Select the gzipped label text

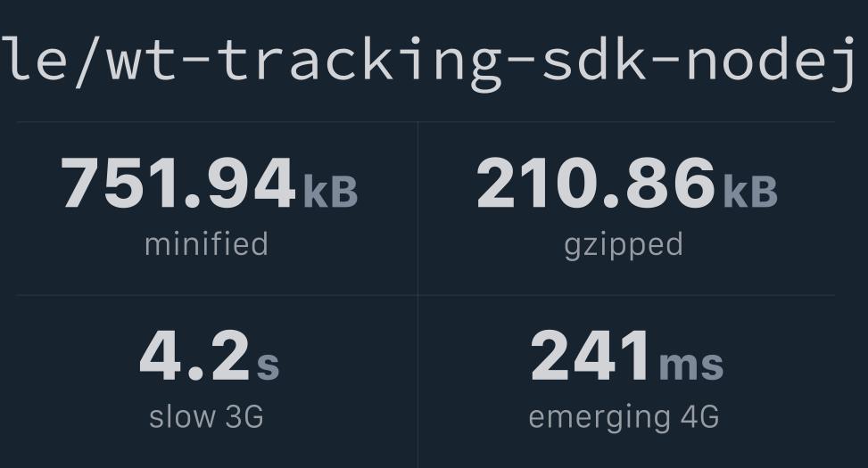click(624, 247)
